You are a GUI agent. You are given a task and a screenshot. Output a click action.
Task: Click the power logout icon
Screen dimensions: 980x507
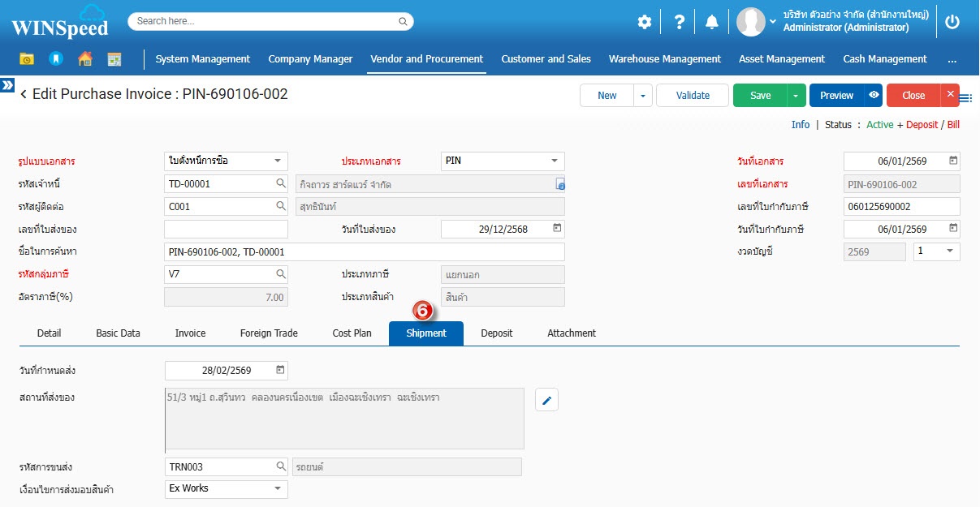[x=952, y=22]
